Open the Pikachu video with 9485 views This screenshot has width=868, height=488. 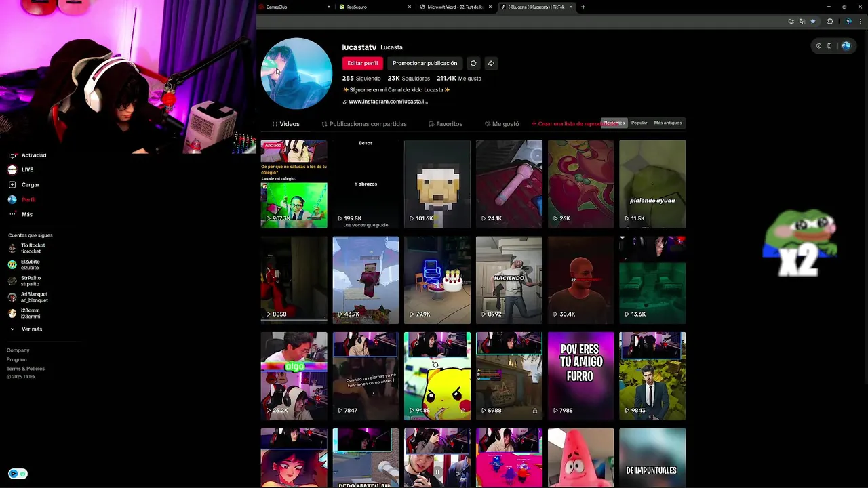click(437, 376)
